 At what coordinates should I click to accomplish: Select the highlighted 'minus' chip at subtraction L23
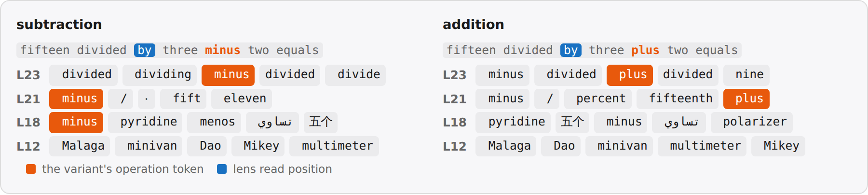(x=228, y=75)
